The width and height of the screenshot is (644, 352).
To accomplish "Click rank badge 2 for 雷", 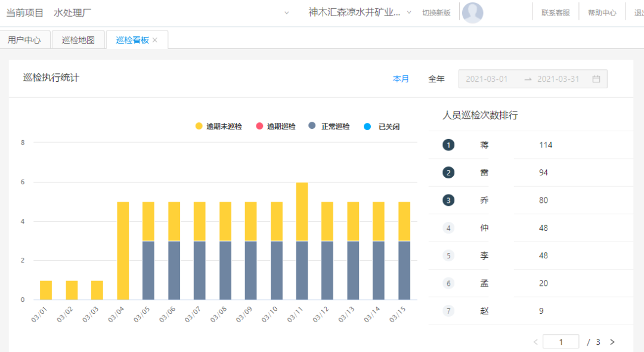I will (448, 172).
